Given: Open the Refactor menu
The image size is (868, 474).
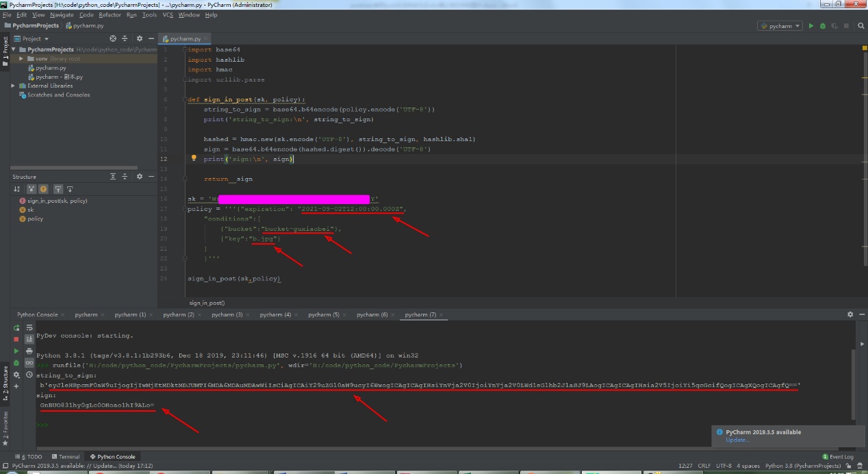Looking at the screenshot, I should (110, 14).
